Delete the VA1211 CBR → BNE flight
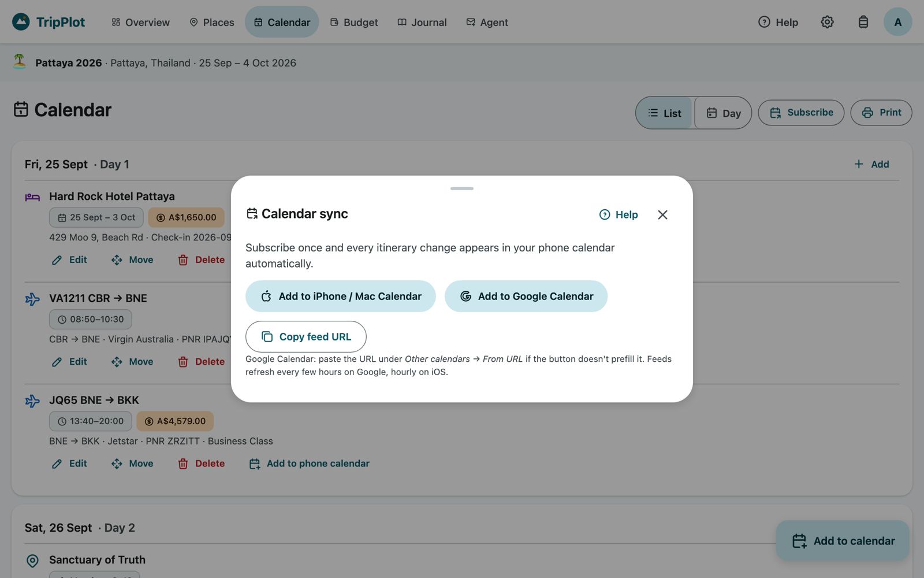The height and width of the screenshot is (578, 924). tap(201, 361)
